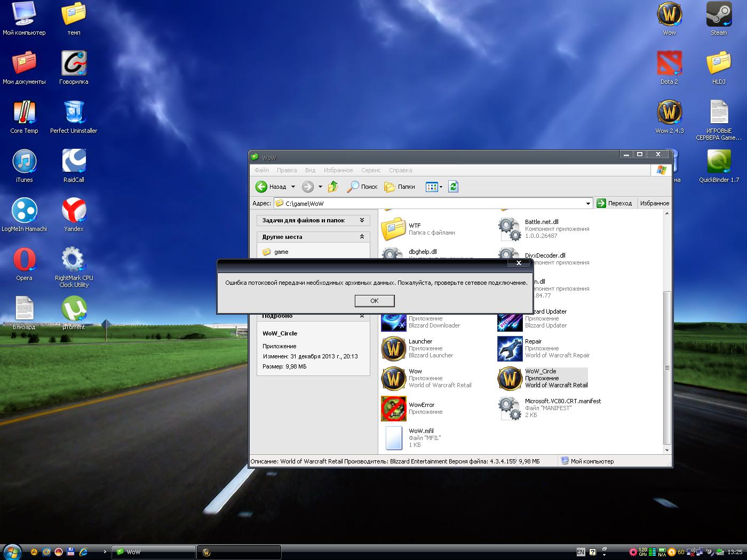This screenshot has height=560, width=747.
Task: Open the Вид menu
Action: (x=310, y=170)
